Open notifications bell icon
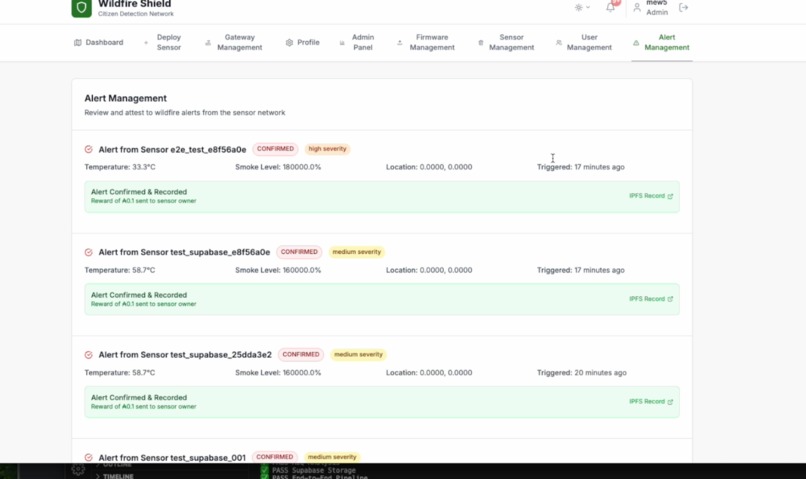The image size is (806, 479). coord(610,7)
